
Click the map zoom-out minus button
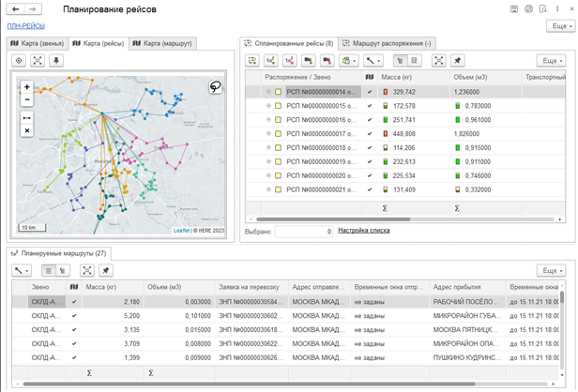pyautogui.click(x=27, y=98)
